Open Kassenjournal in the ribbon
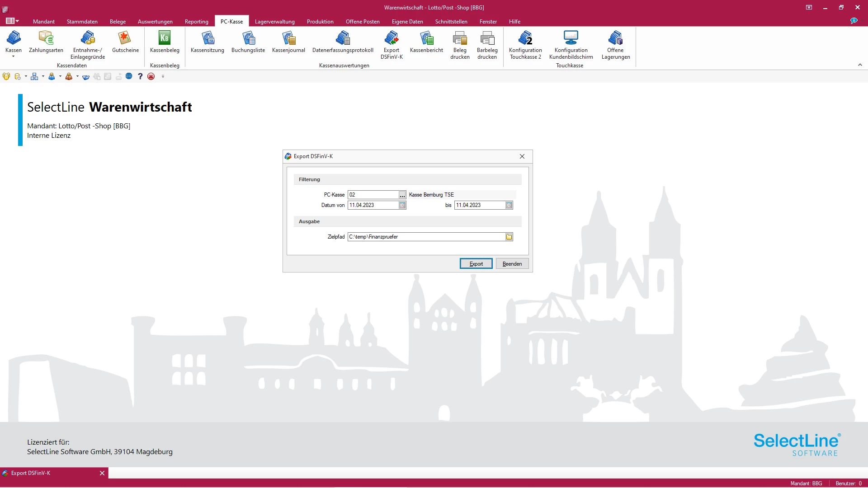This screenshot has height=488, width=868. click(x=288, y=42)
